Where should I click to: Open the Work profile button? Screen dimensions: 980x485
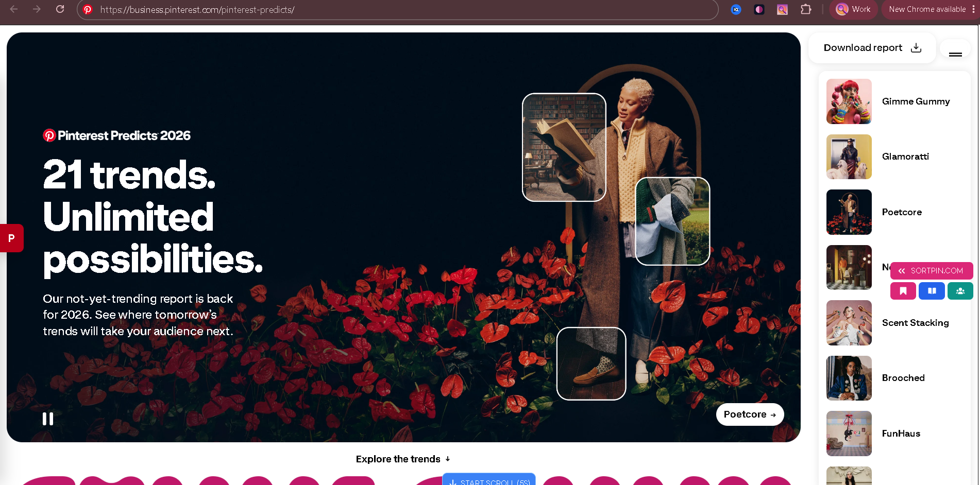pos(853,9)
